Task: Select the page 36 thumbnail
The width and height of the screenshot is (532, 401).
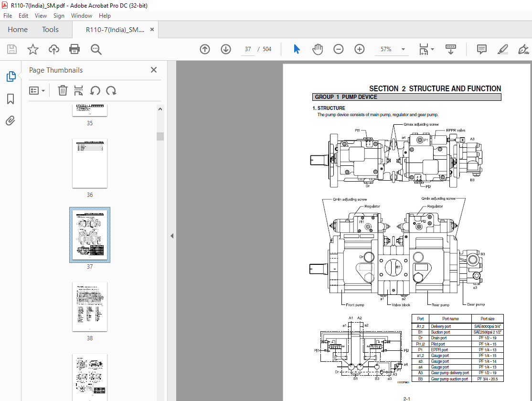Action: point(90,163)
